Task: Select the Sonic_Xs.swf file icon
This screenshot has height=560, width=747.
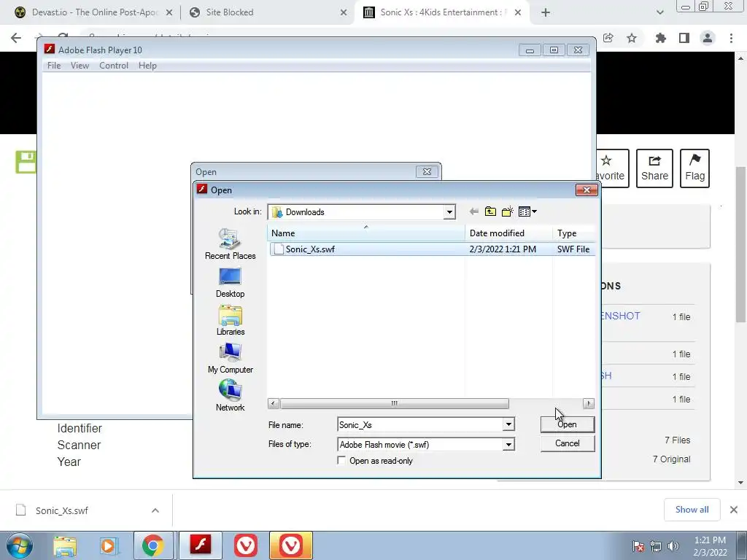Action: (x=279, y=249)
